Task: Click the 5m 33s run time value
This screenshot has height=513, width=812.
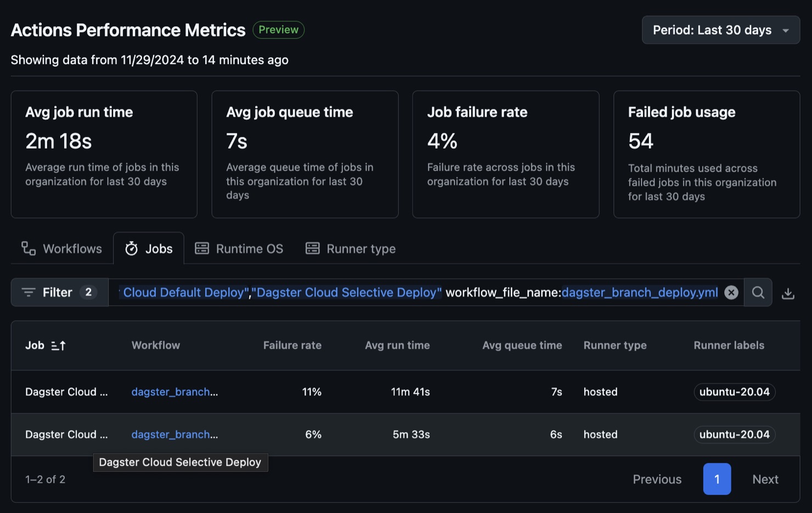Action: pyautogui.click(x=411, y=435)
